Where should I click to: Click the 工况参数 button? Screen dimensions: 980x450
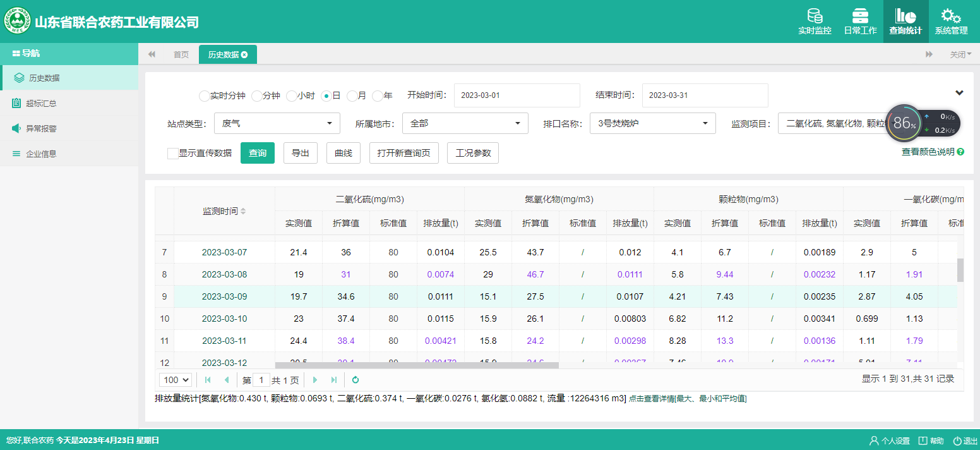pos(473,153)
